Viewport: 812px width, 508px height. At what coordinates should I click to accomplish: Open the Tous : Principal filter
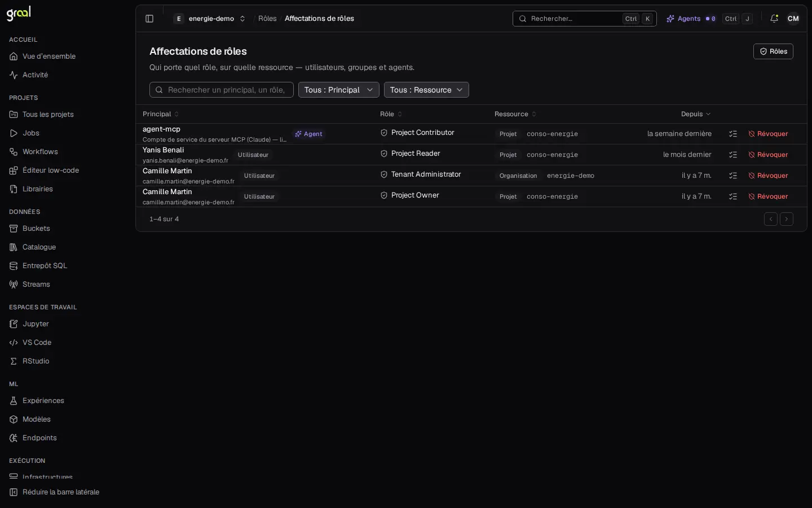point(338,90)
